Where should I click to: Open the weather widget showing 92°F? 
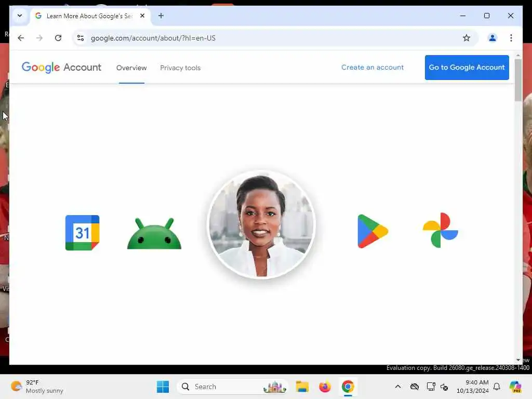(x=37, y=387)
